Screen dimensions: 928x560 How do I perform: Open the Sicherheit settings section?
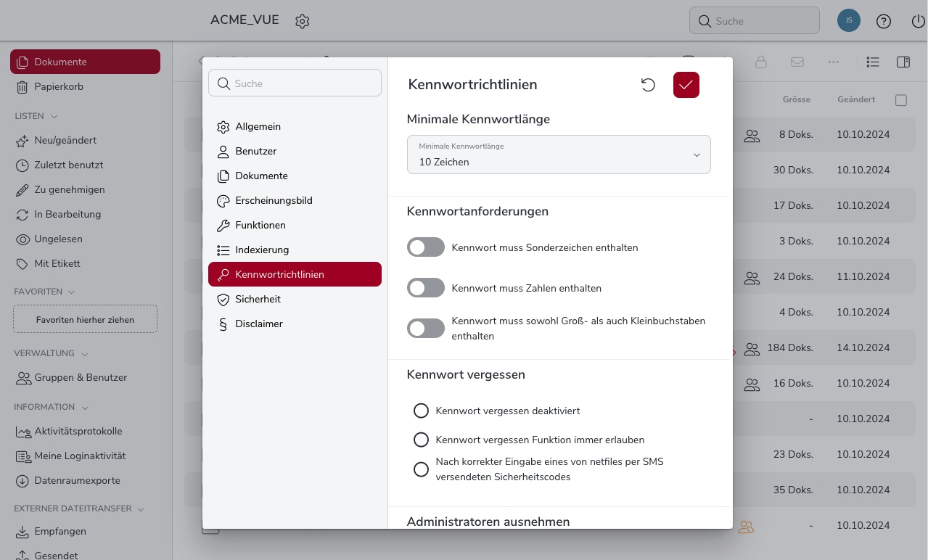point(258,299)
